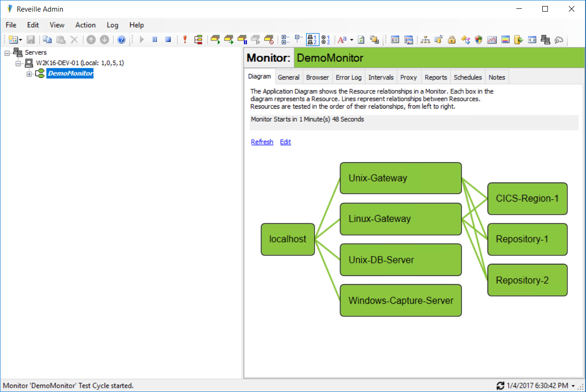Click the font size Aa icon
The width and height of the screenshot is (586, 392).
tap(342, 40)
